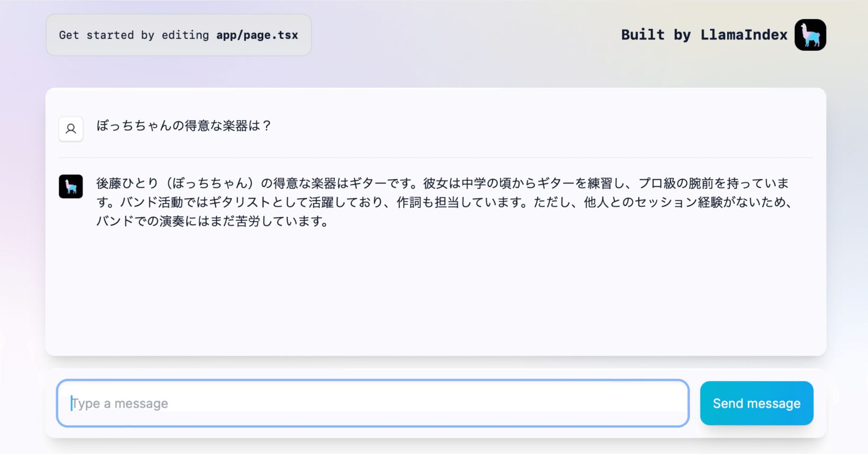
Task: Click the llama icon next to the answer
Action: (71, 187)
